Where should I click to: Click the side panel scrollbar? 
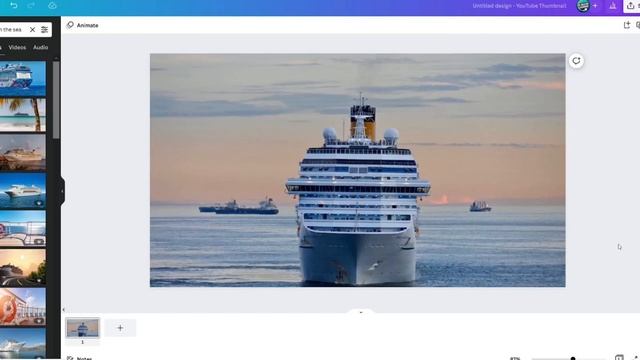click(56, 100)
